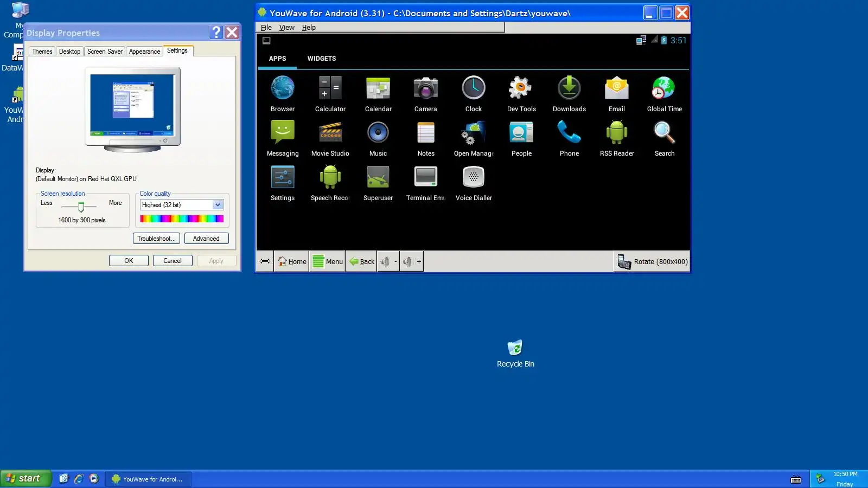The image size is (868, 488).
Task: Launch the Open Manager app
Action: (x=474, y=138)
